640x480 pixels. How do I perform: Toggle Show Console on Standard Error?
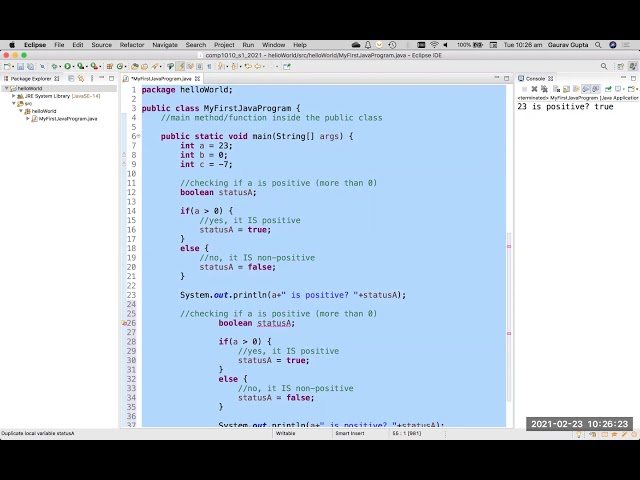coord(596,89)
